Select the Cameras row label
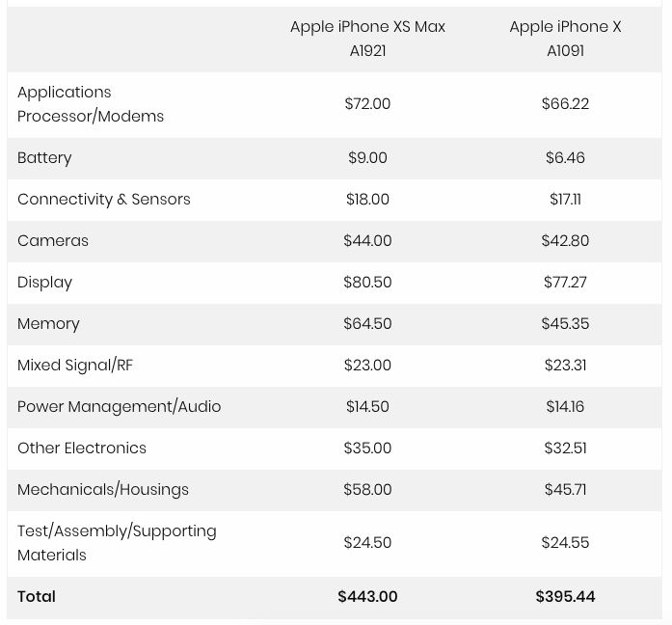 coord(53,241)
